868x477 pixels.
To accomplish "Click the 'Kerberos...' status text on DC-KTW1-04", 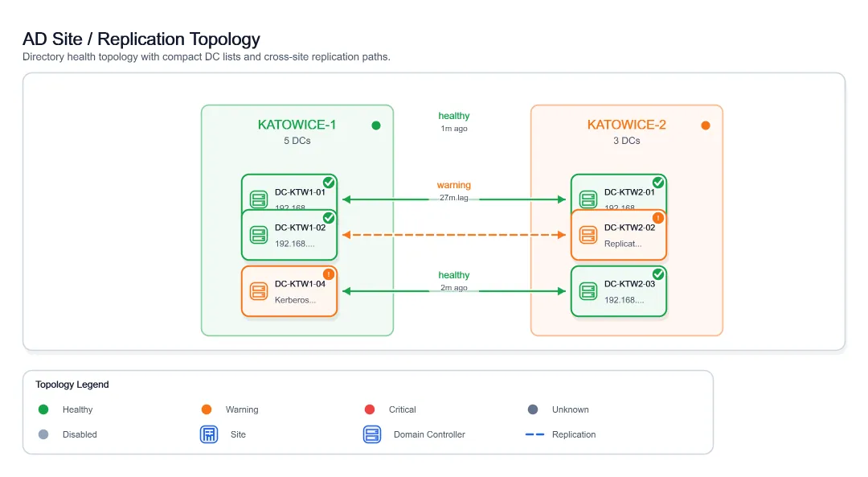I will click(295, 300).
